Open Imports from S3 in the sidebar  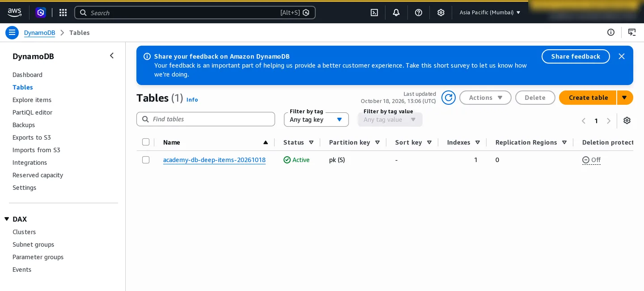coord(36,150)
